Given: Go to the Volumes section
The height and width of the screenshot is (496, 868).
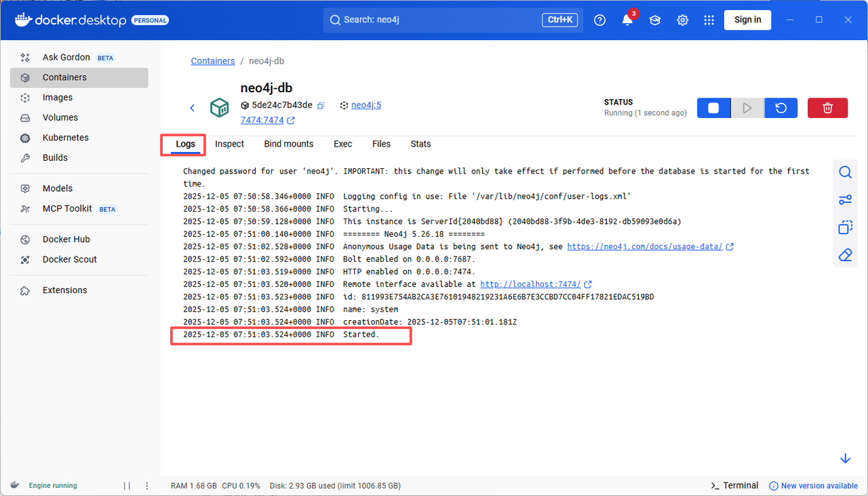Looking at the screenshot, I should click(79, 117).
